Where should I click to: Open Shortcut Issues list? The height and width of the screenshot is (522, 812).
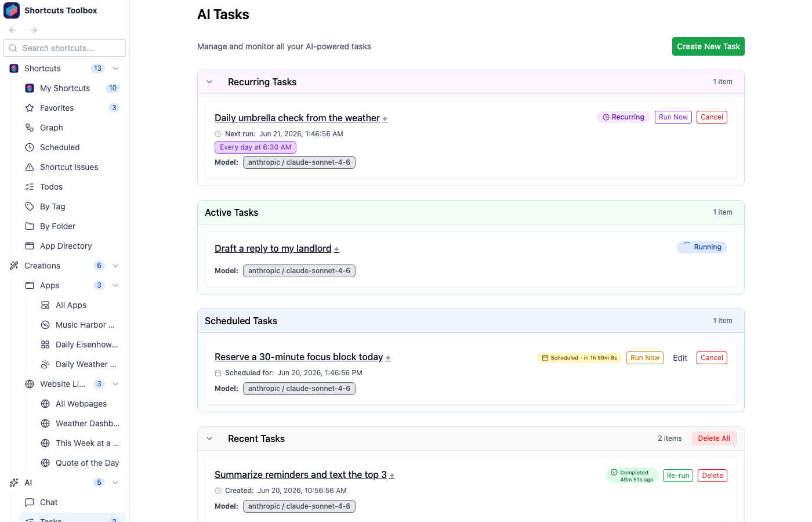(x=72, y=167)
